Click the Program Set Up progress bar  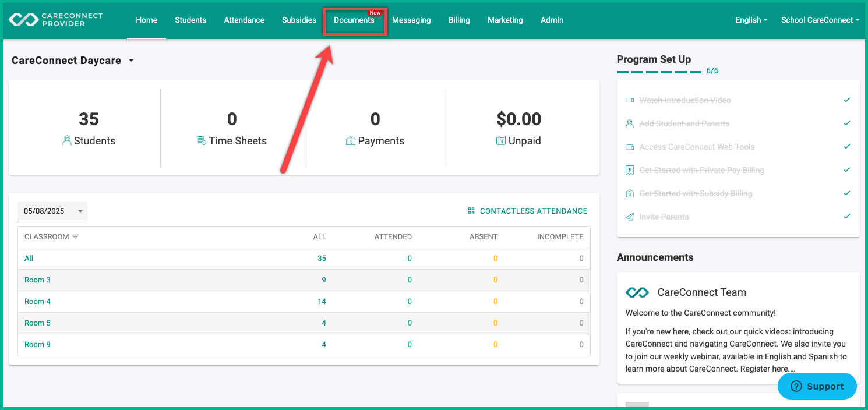coord(659,72)
